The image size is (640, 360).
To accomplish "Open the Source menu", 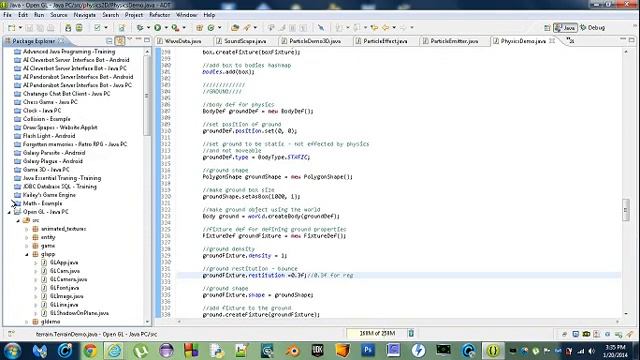I will (58, 15).
